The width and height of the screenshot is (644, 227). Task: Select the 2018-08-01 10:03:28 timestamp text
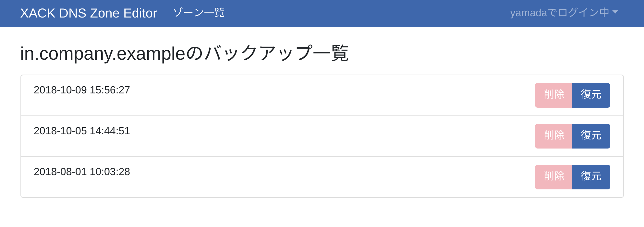(82, 172)
